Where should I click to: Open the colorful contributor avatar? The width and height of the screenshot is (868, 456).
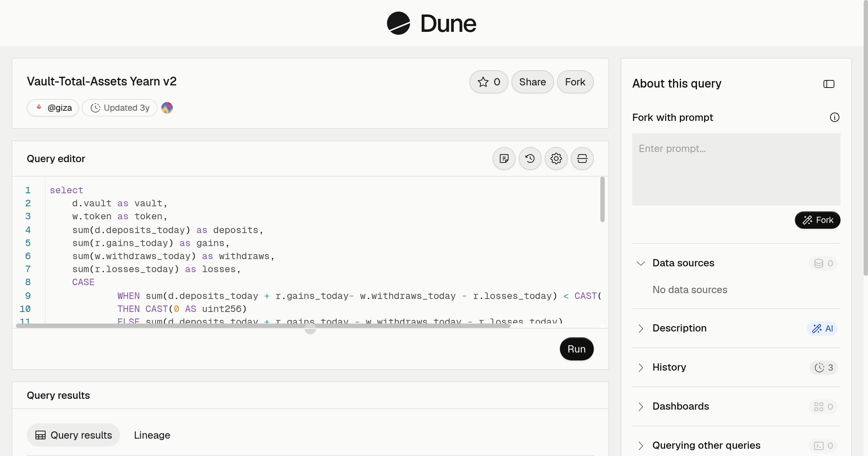point(167,108)
